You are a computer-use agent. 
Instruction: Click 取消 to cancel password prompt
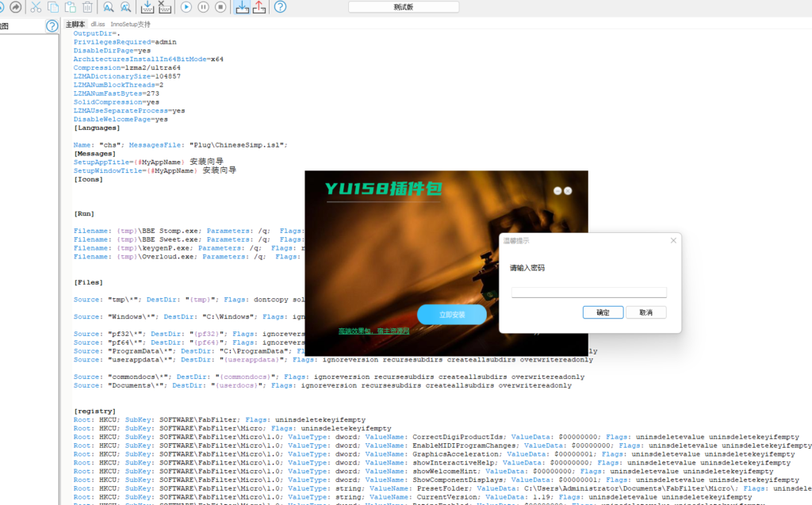(x=645, y=313)
